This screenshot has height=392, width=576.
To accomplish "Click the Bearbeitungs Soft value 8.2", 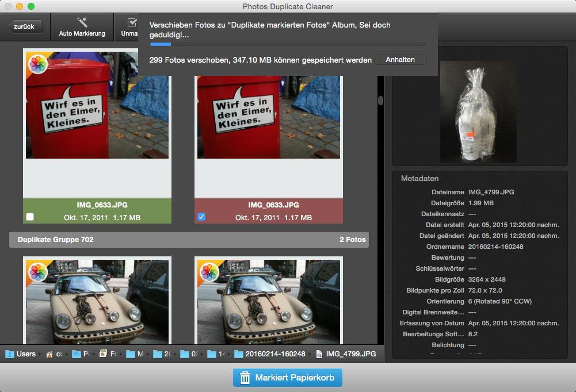I will (473, 334).
